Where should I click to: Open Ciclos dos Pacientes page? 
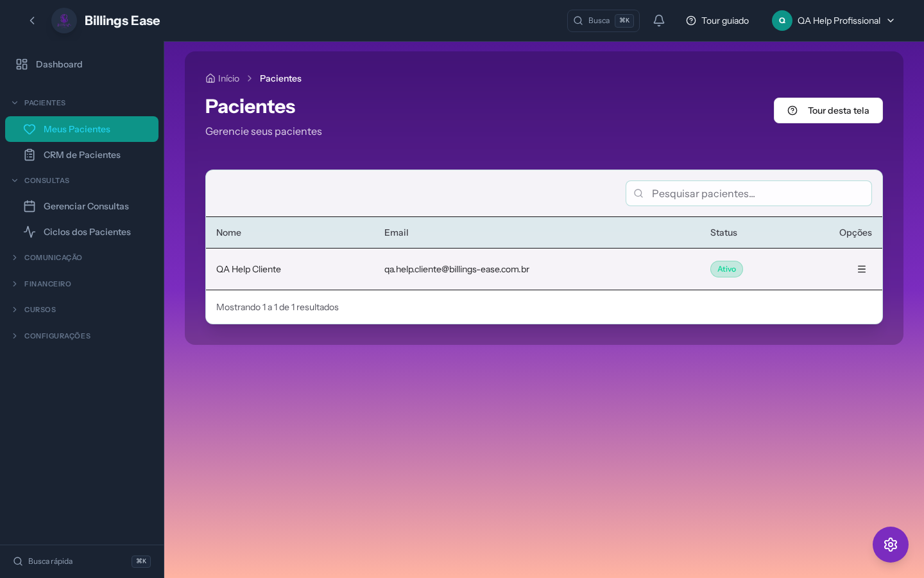87,232
